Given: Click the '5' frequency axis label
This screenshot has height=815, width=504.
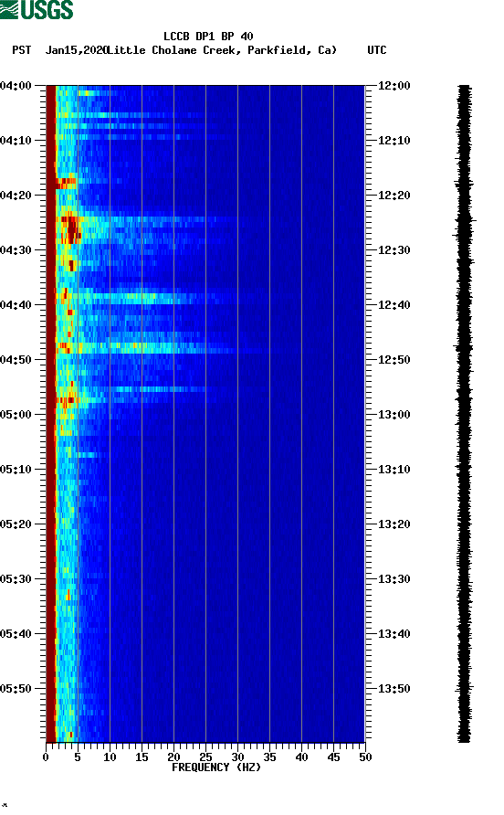Looking at the screenshot, I should [x=78, y=757].
